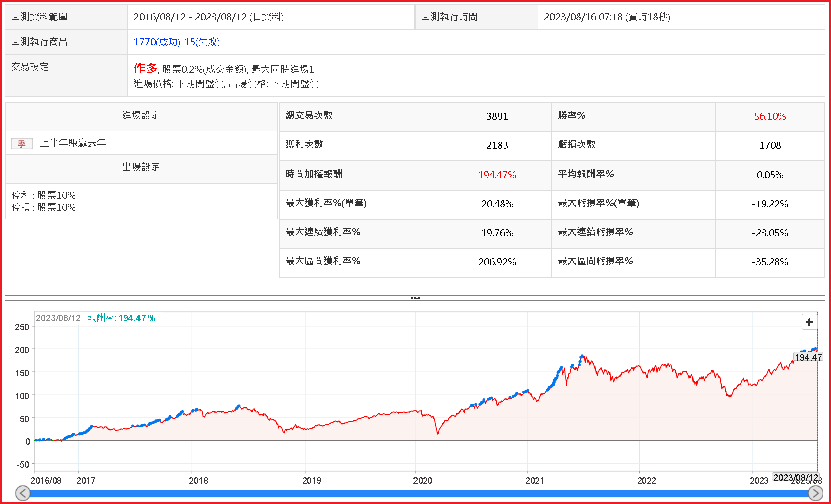Select the 進場設定 section header
831x504 pixels.
click(141, 116)
